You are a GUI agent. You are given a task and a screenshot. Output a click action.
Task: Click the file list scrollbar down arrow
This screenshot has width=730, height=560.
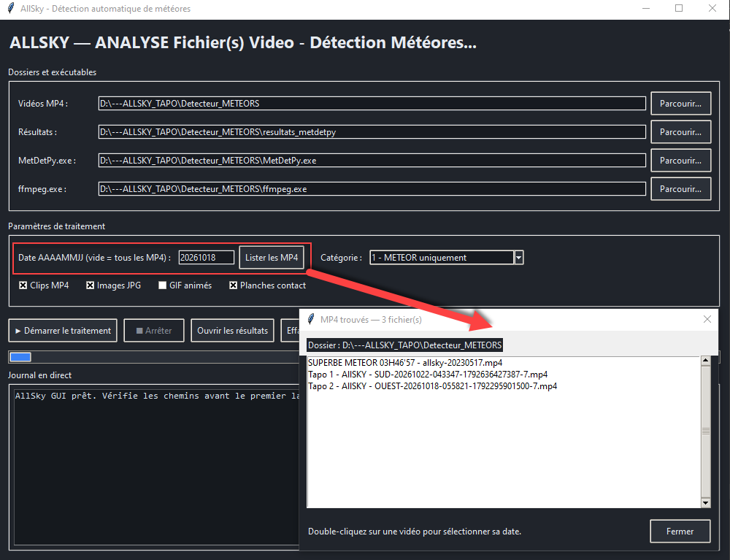point(705,503)
